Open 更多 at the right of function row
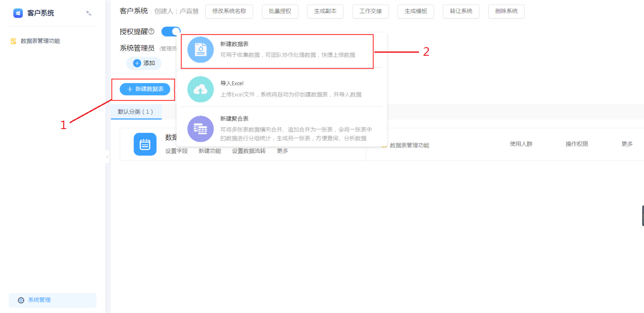The height and width of the screenshot is (313, 644). pyautogui.click(x=627, y=144)
